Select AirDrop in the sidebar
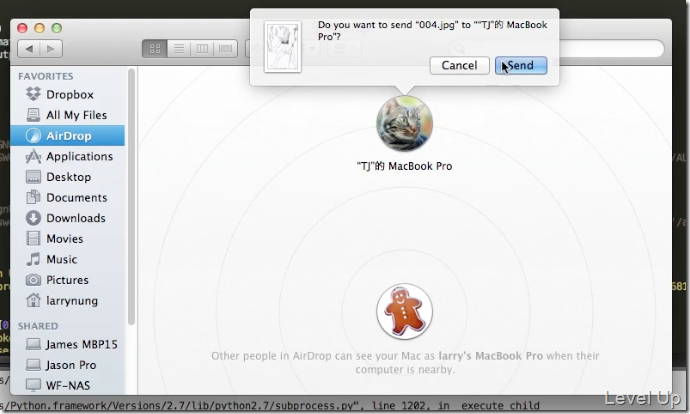690x414 pixels. 67,136
